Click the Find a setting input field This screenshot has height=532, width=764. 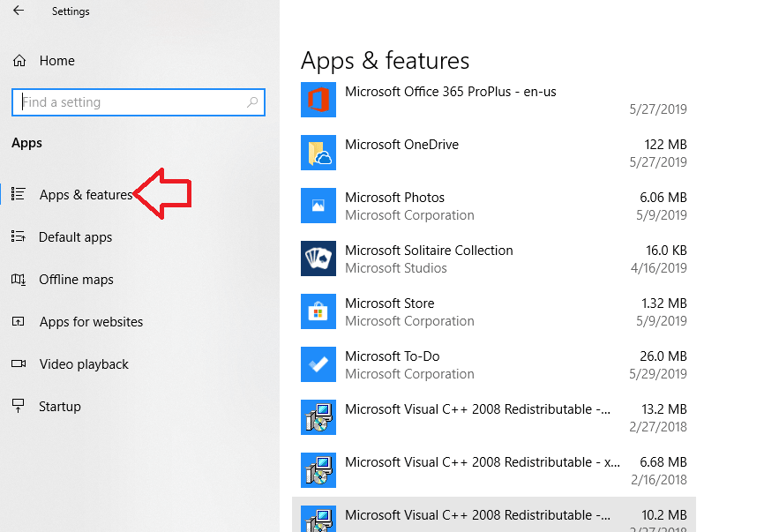(132, 101)
